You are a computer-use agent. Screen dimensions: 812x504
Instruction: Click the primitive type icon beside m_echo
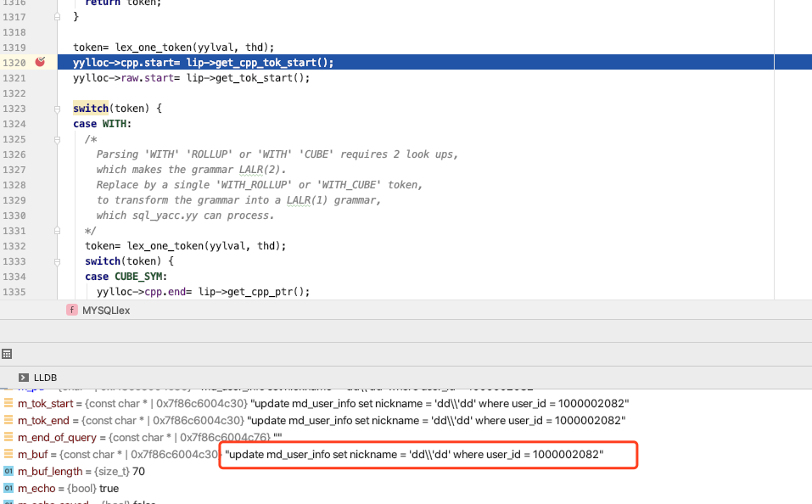click(8, 488)
